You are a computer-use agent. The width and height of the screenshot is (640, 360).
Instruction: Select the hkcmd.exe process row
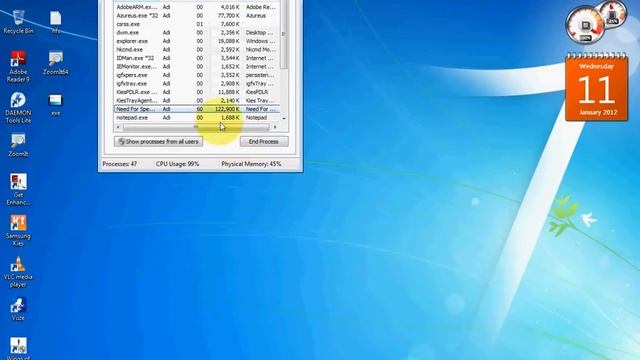[197, 49]
